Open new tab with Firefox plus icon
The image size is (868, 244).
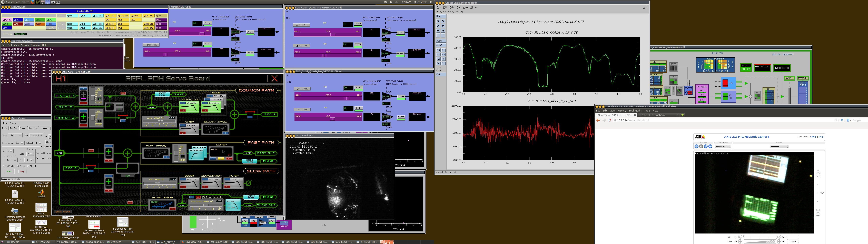pyautogui.click(x=682, y=115)
